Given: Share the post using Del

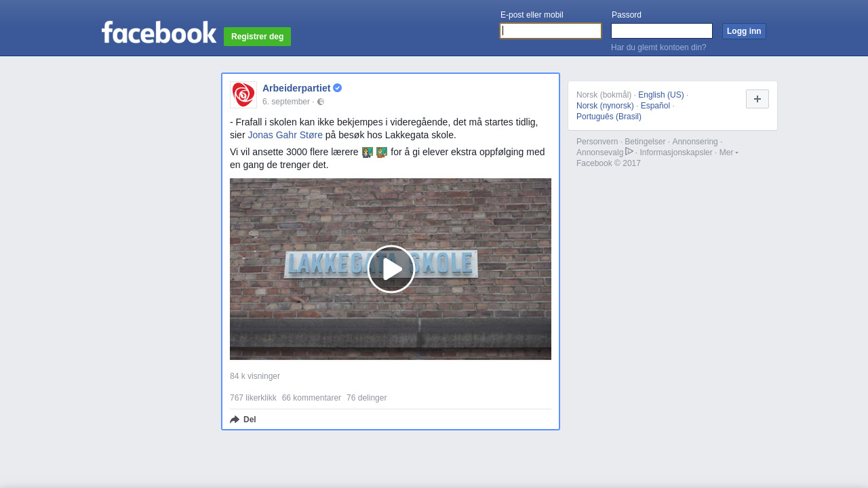Looking at the screenshot, I should click(243, 420).
